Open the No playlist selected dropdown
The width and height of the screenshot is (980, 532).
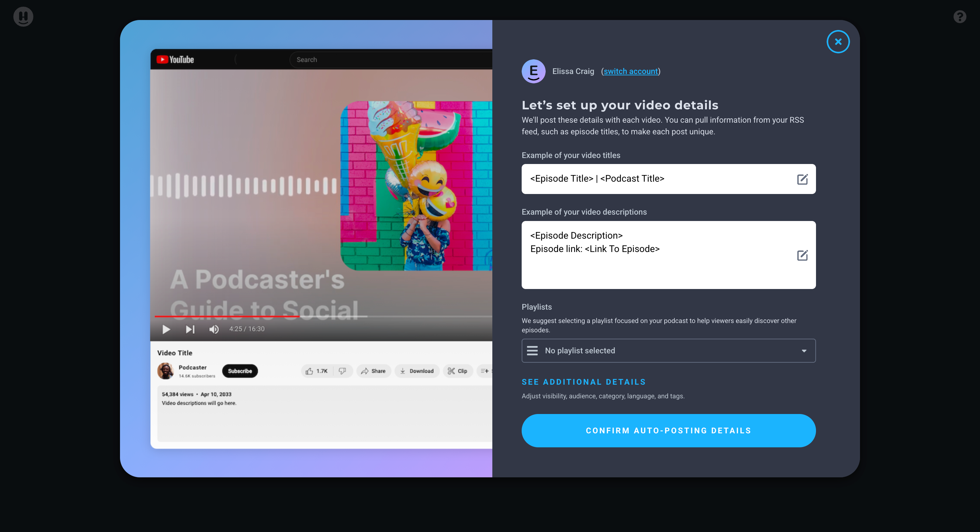[668, 350]
